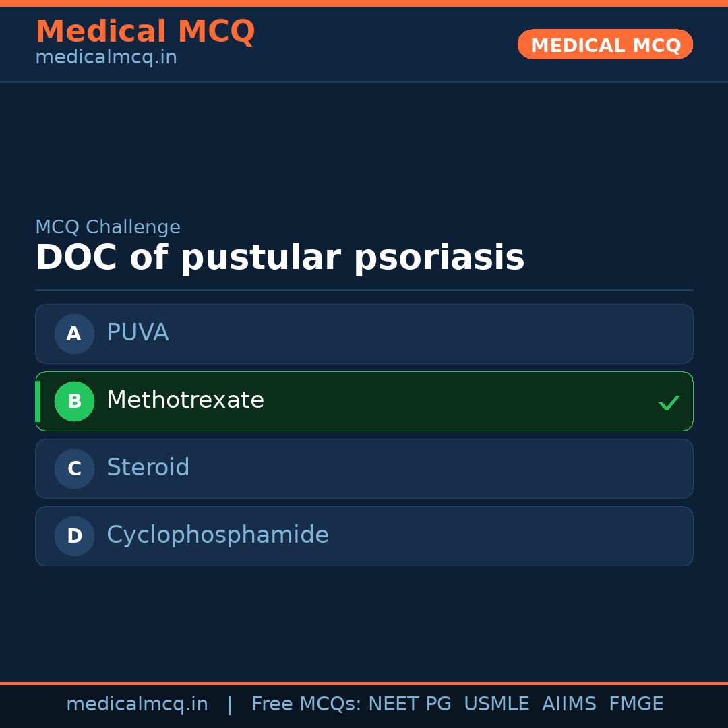728x728 pixels.
Task: Click the green checkmark on Methotrexate option
Action: [x=669, y=402]
